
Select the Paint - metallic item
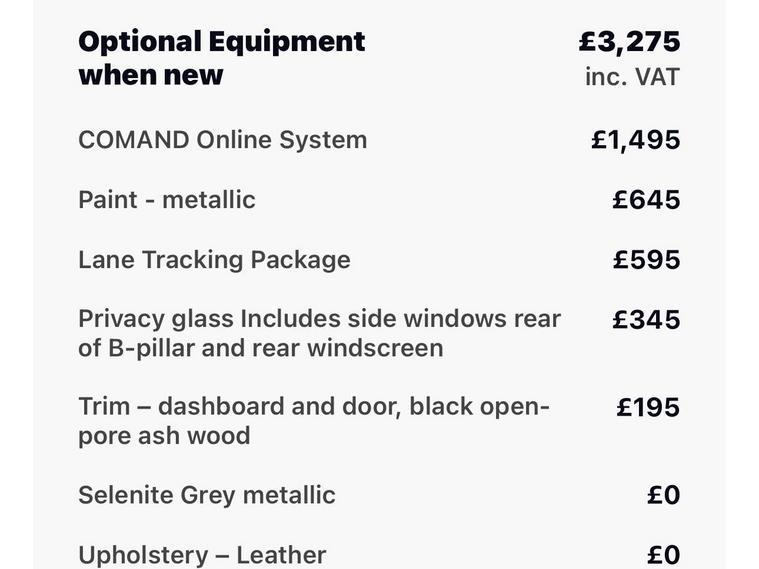pos(167,200)
